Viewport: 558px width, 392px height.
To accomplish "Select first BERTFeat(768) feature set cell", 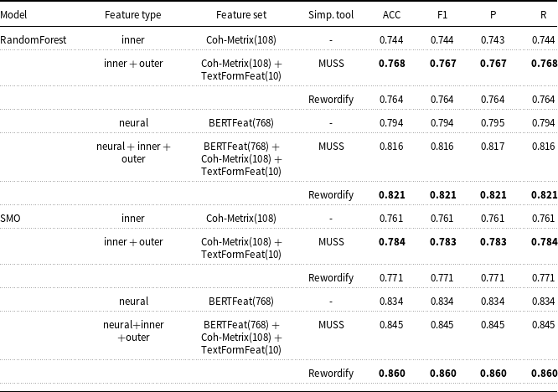I will click(x=241, y=123).
